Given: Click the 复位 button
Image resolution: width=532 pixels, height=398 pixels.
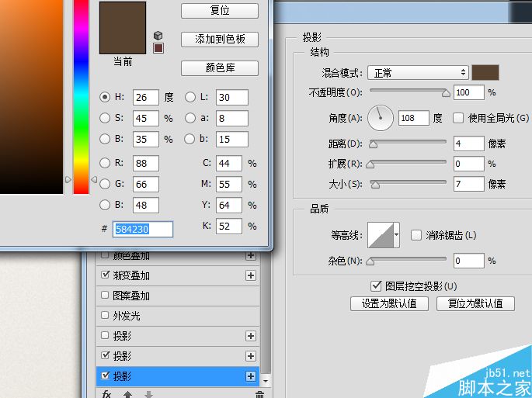Looking at the screenshot, I should click(220, 11).
